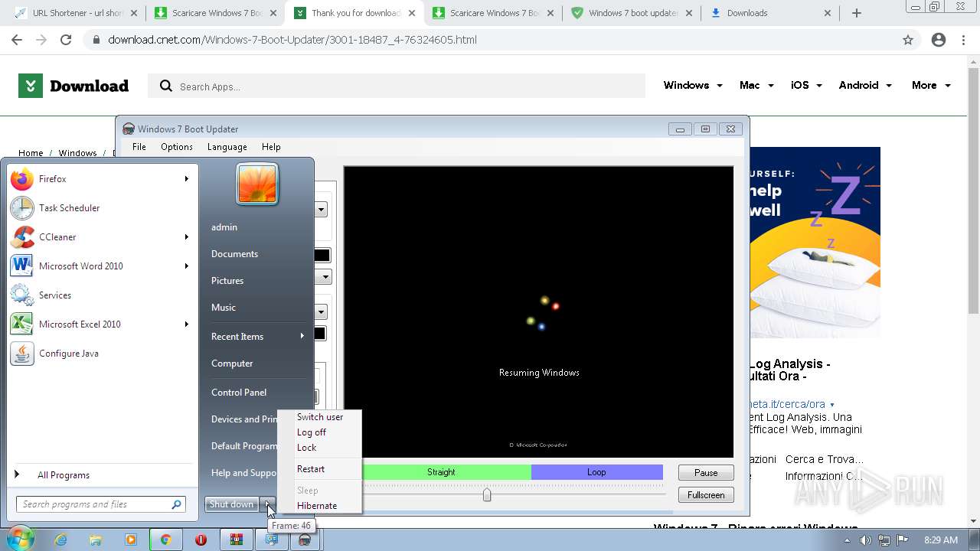Viewport: 980px width, 551px height.
Task: Open Services from the Start menu
Action: coord(55,295)
